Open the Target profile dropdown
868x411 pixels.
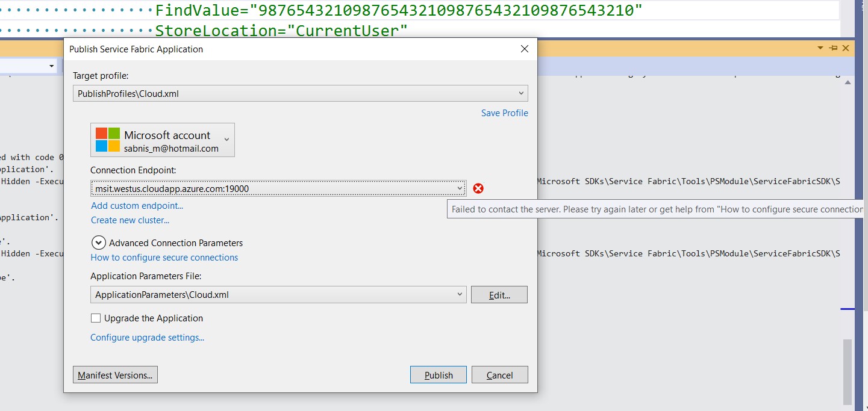301,93
